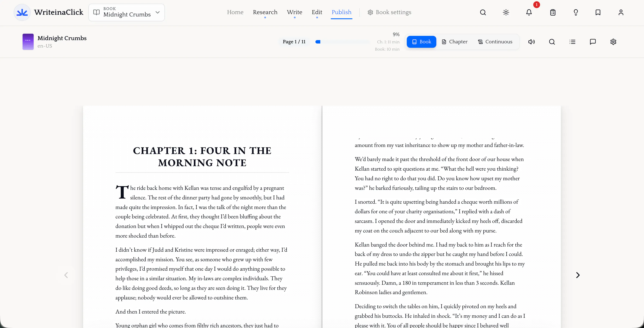Click the drop cap letter T
Image resolution: width=644 pixels, height=328 pixels.
[x=122, y=192]
